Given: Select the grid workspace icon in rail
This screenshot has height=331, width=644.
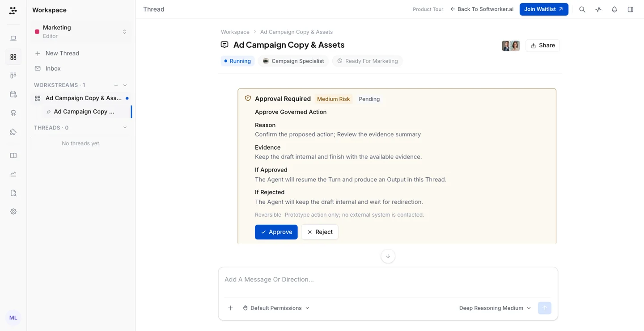Looking at the screenshot, I should (x=13, y=57).
